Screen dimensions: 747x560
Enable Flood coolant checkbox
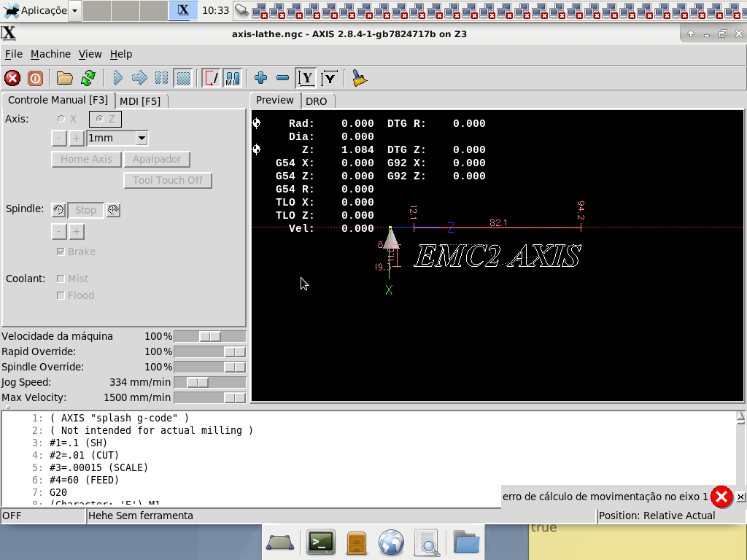[61, 296]
